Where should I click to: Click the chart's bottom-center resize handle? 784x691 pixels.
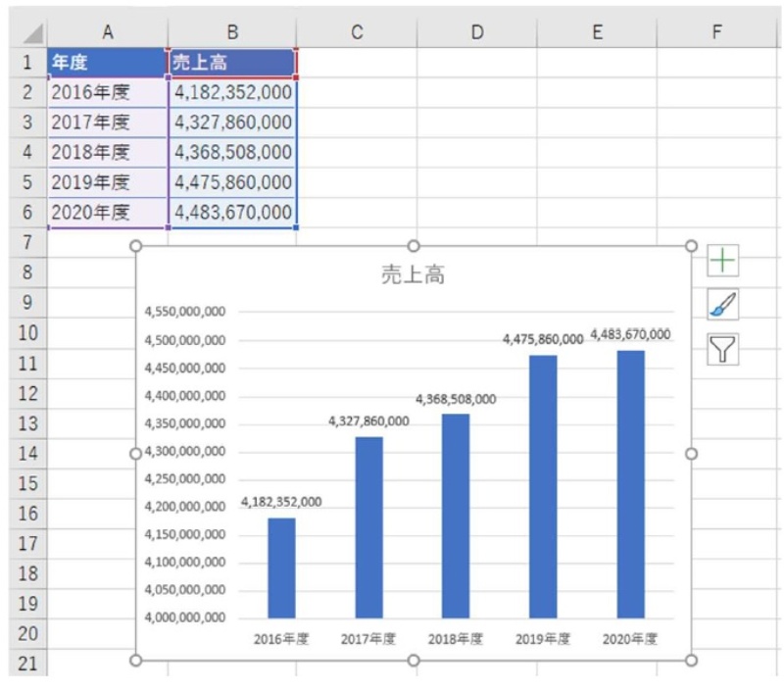click(x=414, y=661)
